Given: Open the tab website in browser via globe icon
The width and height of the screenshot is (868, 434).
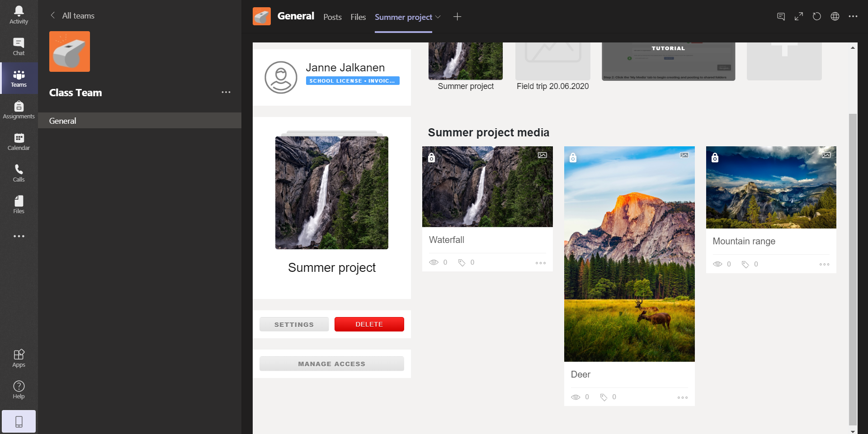Looking at the screenshot, I should (835, 16).
